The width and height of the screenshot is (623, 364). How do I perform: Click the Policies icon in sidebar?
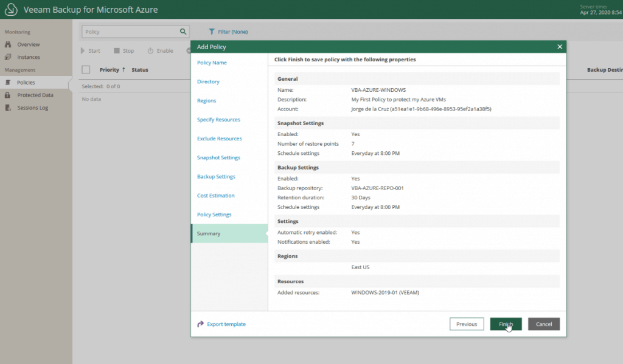point(8,82)
